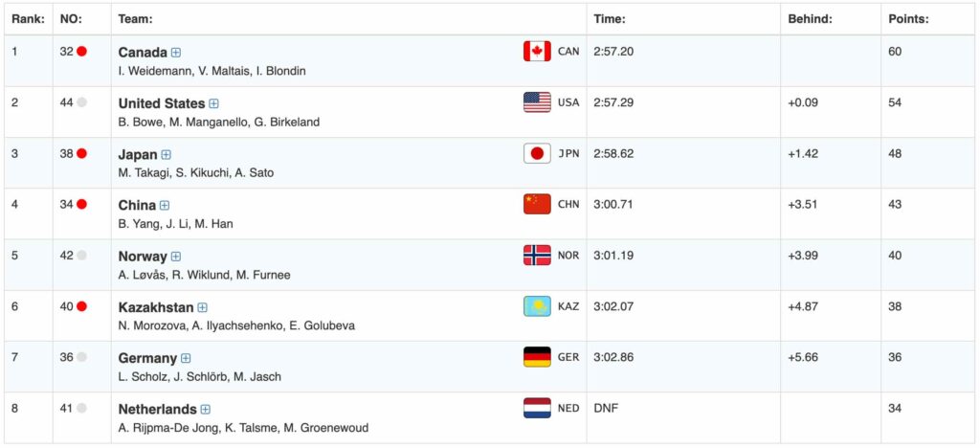The width and height of the screenshot is (980, 448).
Task: Click the Norway flag icon
Action: pos(537,256)
